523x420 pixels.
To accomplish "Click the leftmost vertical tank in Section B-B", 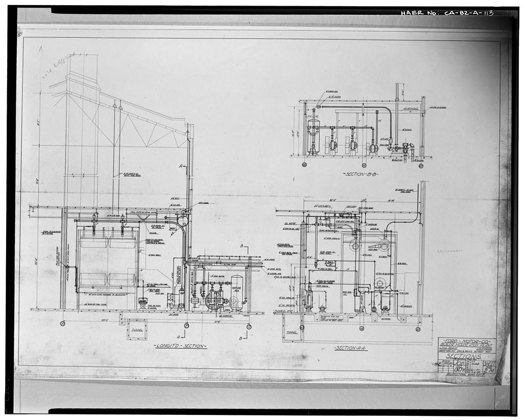I will click(x=313, y=136).
